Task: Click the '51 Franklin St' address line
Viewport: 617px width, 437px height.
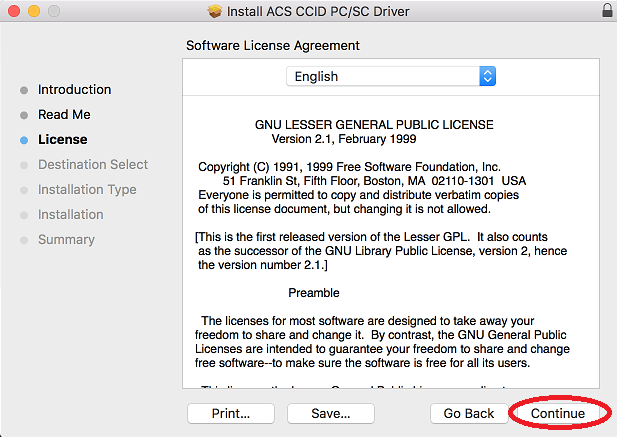Action: (x=374, y=181)
